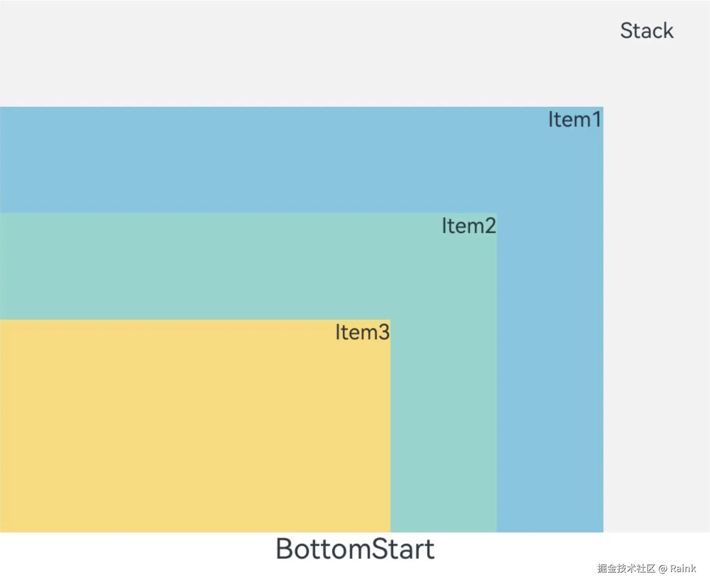The width and height of the screenshot is (710, 588).
Task: Click the @ symbol in the watermark
Action: (663, 569)
